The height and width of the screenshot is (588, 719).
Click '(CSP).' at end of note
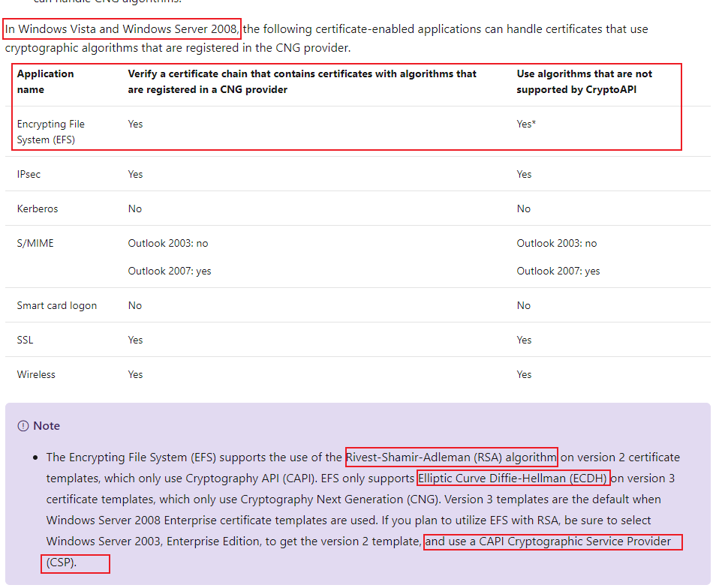61,562
